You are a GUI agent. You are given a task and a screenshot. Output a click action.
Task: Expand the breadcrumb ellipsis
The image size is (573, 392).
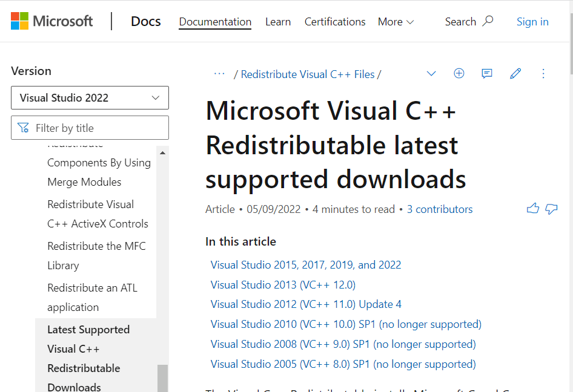(219, 74)
